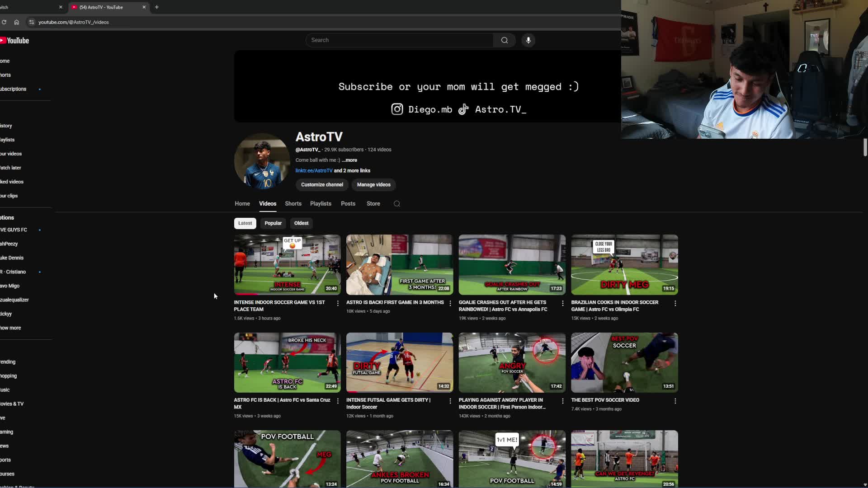Open Music in sidebar
Viewport: 868px width, 488px height.
point(5,390)
